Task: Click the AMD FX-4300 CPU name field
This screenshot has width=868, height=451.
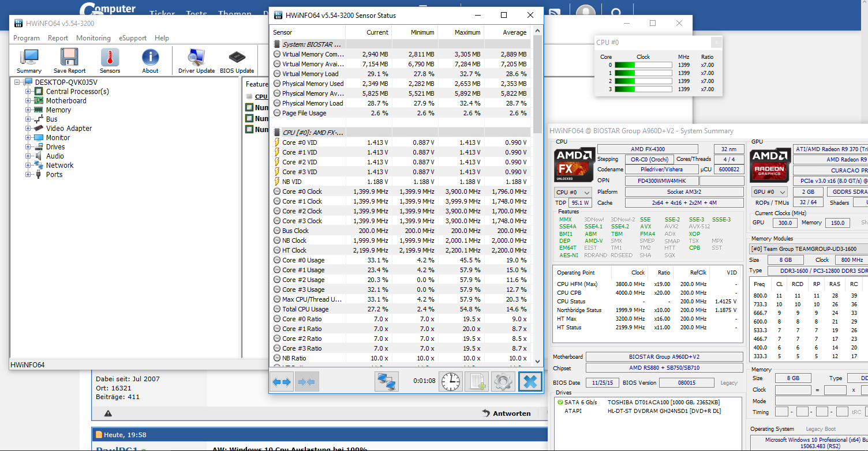Action: tap(648, 149)
